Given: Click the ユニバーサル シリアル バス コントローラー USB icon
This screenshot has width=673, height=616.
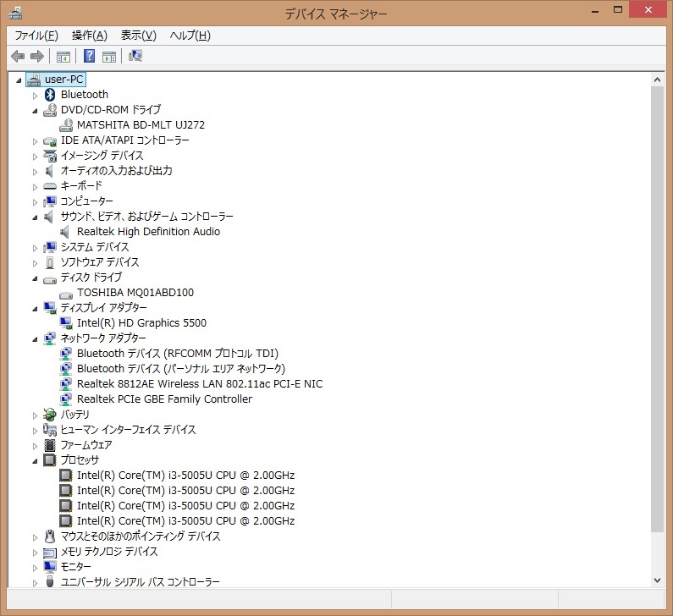Looking at the screenshot, I should [x=50, y=581].
